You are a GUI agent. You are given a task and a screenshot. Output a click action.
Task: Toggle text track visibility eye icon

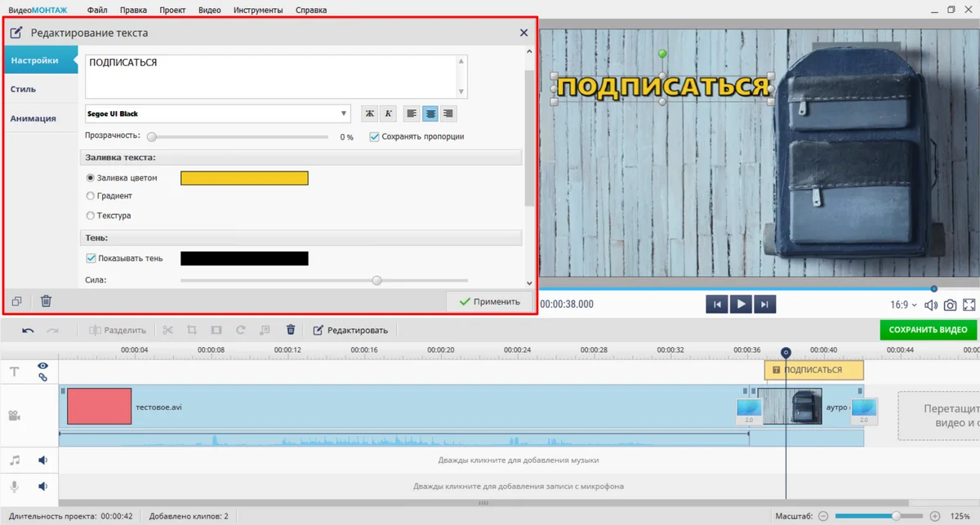42,366
